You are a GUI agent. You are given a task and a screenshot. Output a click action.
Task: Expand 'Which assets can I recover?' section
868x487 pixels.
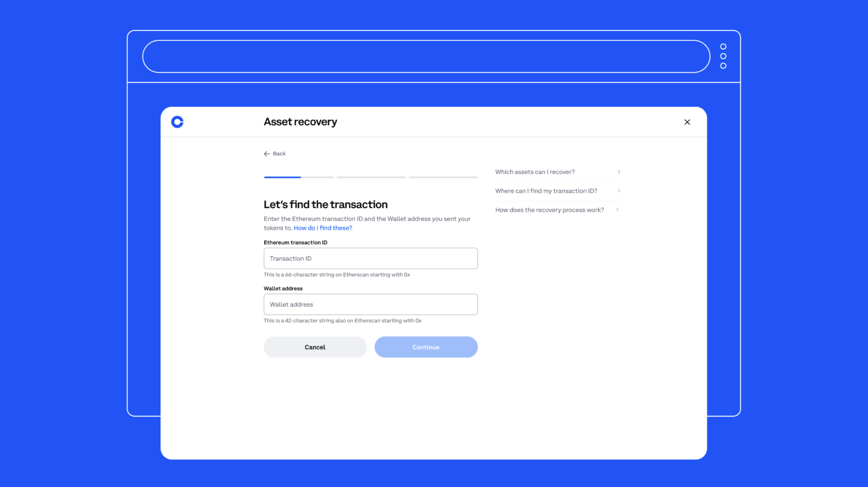pos(557,172)
